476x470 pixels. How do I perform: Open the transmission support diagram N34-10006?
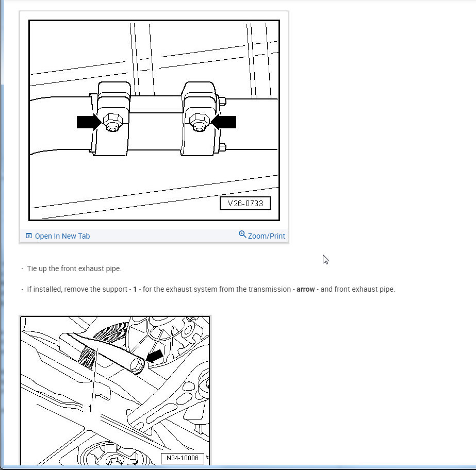pyautogui.click(x=115, y=391)
